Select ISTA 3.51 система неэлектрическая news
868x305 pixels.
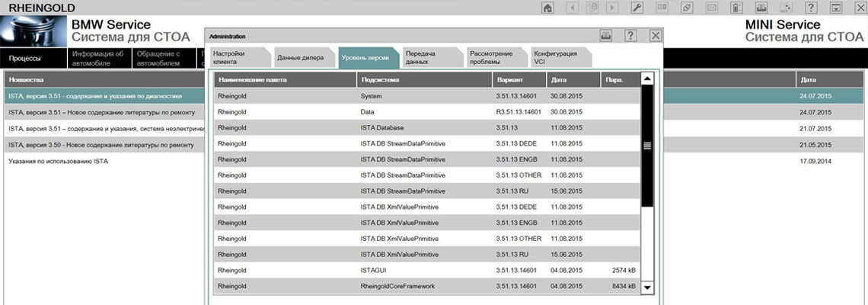pos(104,129)
